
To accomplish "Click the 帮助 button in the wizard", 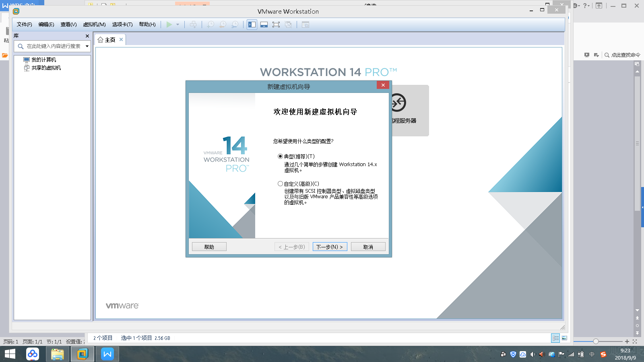I will [209, 247].
